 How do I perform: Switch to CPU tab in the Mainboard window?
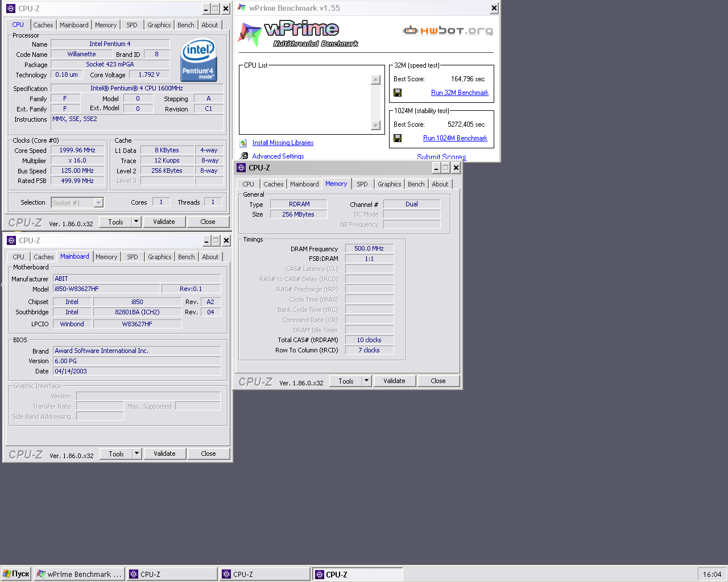point(19,257)
